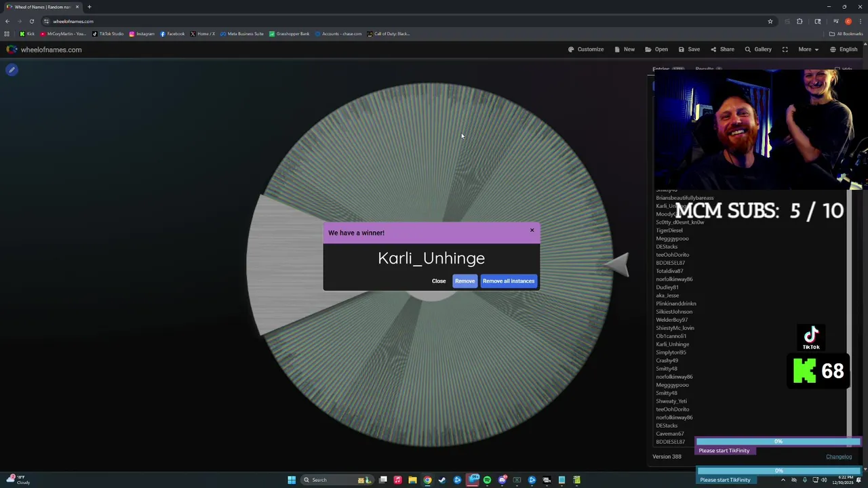Click the blue pencil edit icon
This screenshot has height=488, width=868.
(12, 70)
